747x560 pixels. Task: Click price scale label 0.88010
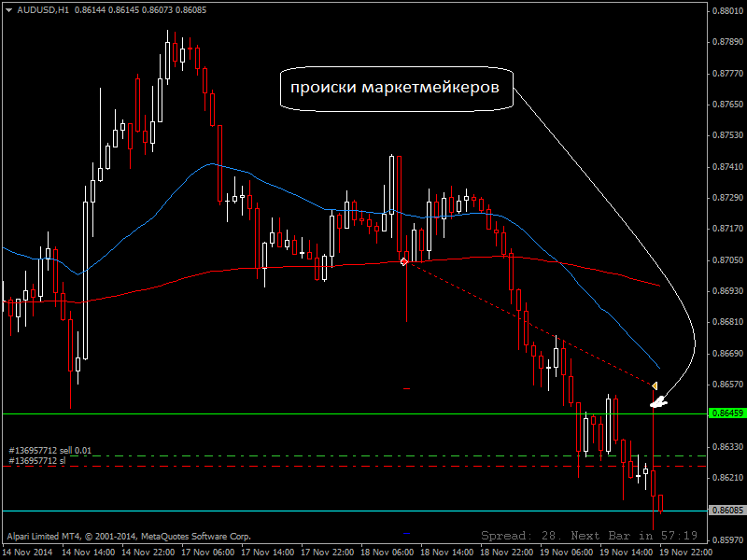[x=727, y=11]
